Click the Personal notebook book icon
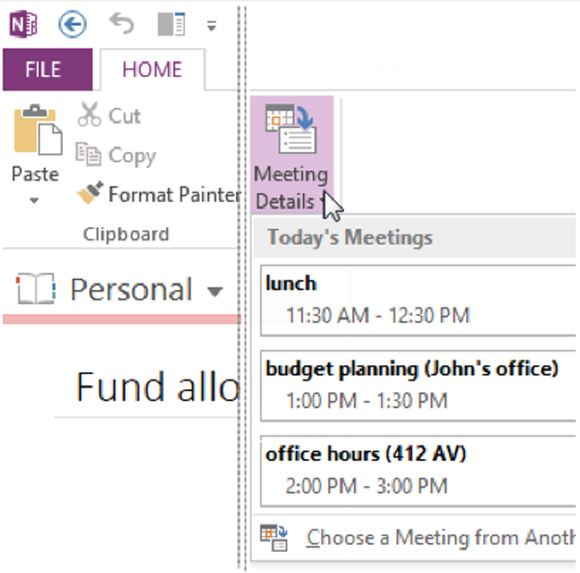580x573 pixels. (x=36, y=289)
